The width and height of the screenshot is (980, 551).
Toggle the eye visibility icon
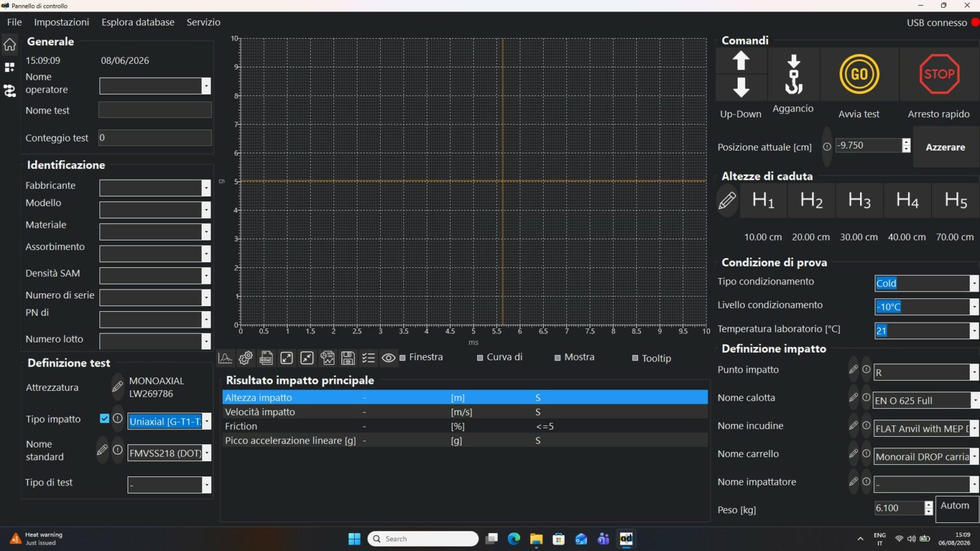click(389, 358)
